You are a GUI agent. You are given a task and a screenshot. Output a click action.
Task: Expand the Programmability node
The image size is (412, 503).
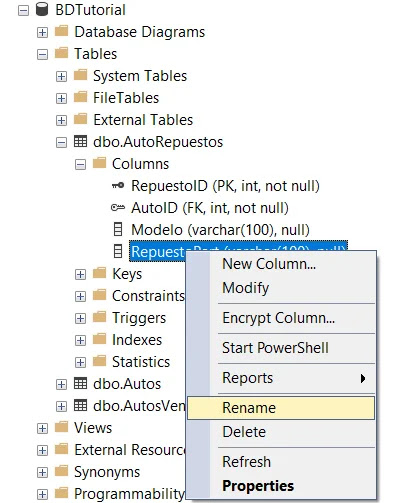[x=42, y=495]
